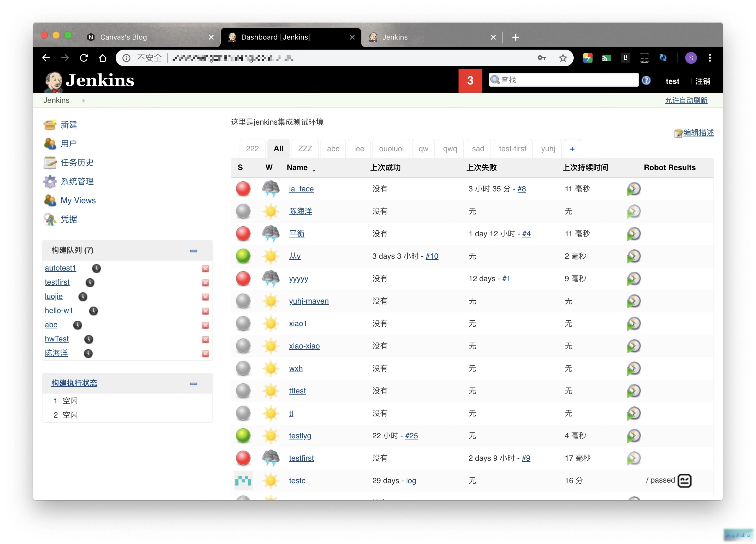Bookmark page with the star icon

click(563, 58)
